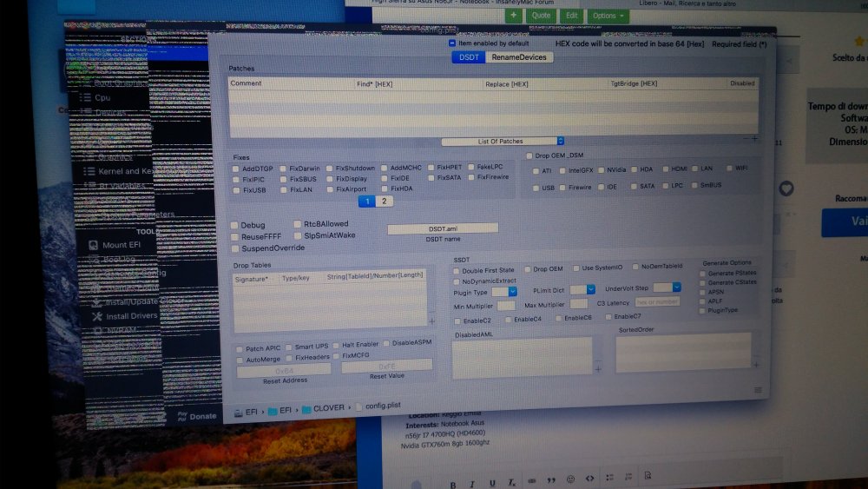Click the C3 Latency input field
The image size is (868, 489).
pyautogui.click(x=657, y=301)
